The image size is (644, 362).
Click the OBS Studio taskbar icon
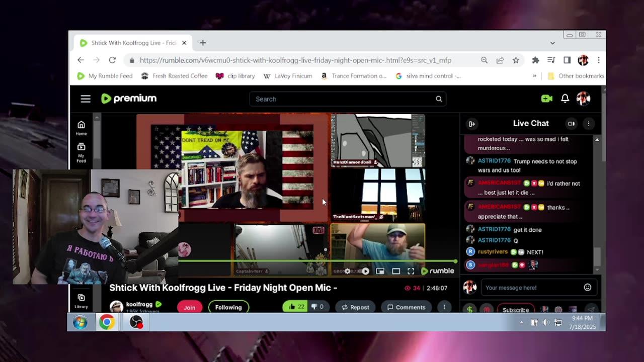click(136, 322)
